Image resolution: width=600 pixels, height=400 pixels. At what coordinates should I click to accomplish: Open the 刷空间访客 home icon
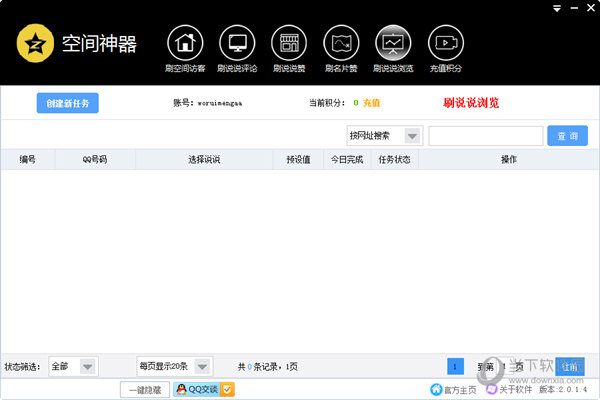(184, 43)
